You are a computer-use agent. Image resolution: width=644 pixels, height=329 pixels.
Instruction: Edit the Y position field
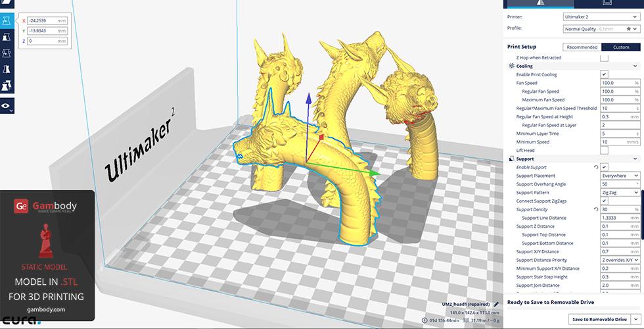tap(47, 31)
